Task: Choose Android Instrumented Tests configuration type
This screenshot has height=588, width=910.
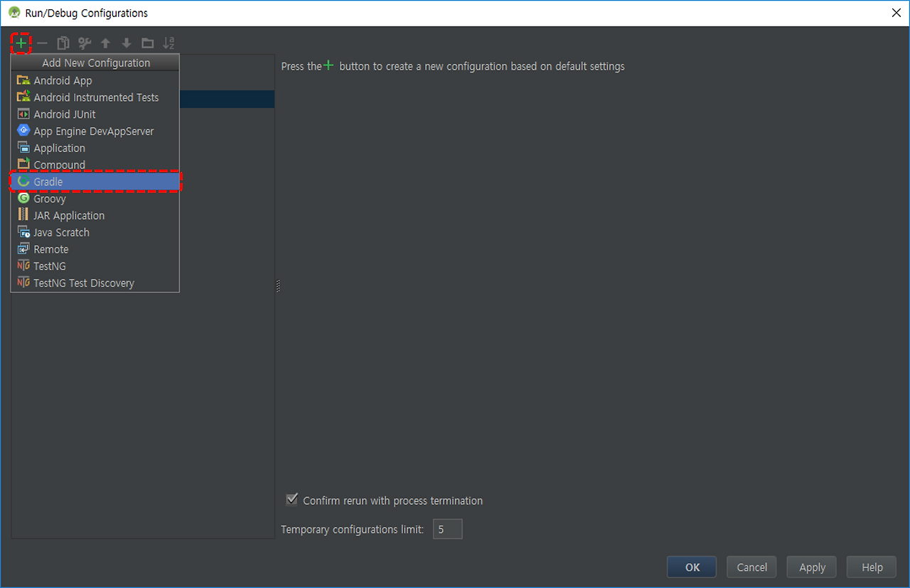Action: [x=95, y=97]
